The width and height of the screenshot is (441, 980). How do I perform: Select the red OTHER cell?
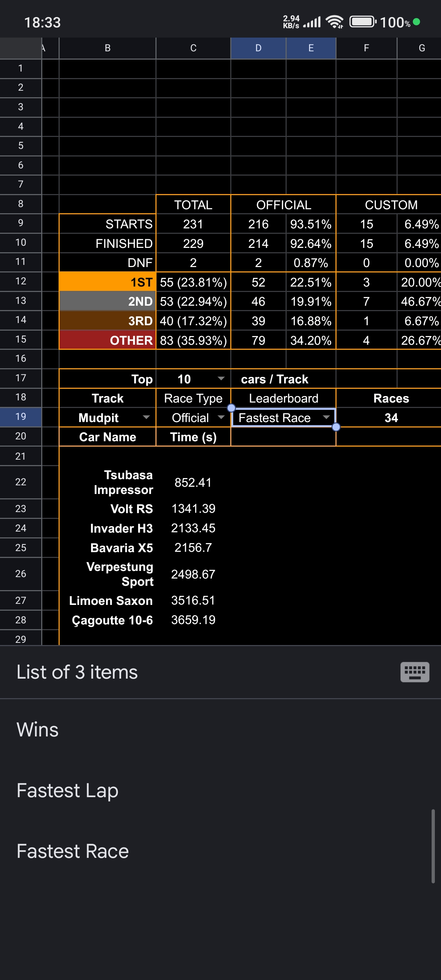click(107, 340)
